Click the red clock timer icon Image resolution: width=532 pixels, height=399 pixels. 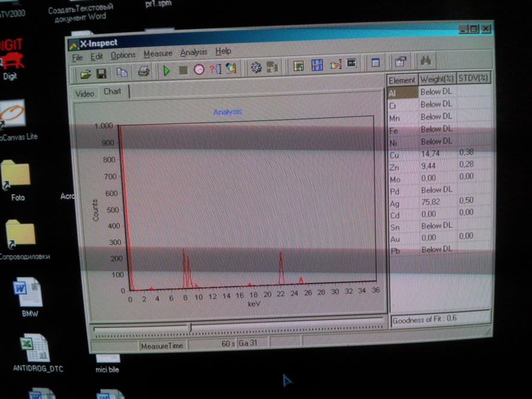[x=199, y=69]
